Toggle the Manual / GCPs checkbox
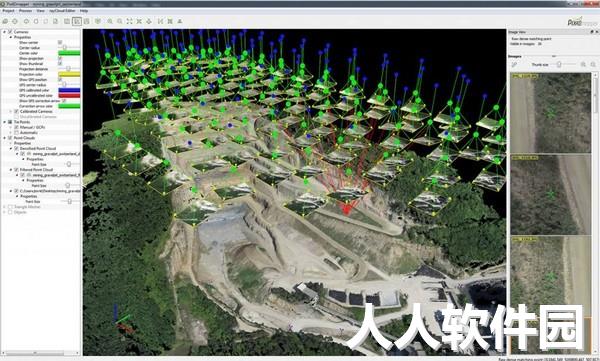The image size is (600, 361). click(16, 127)
